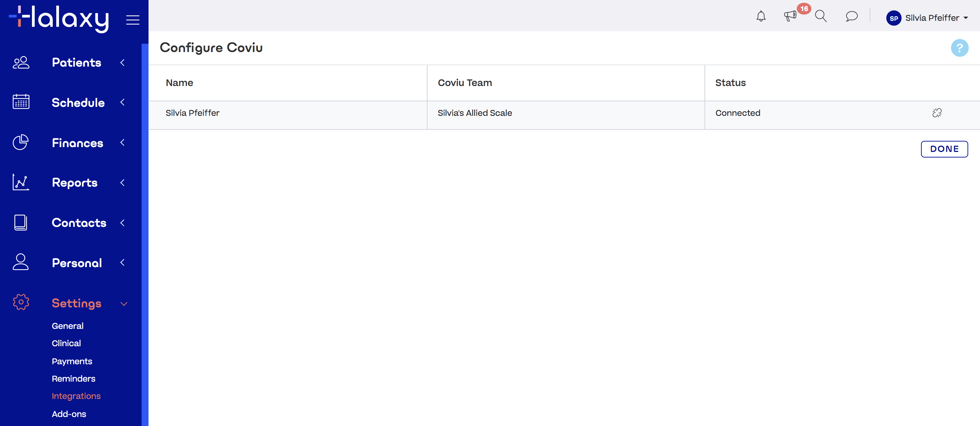Expand the Patients navigation section
The height and width of the screenshot is (426, 980).
click(122, 62)
